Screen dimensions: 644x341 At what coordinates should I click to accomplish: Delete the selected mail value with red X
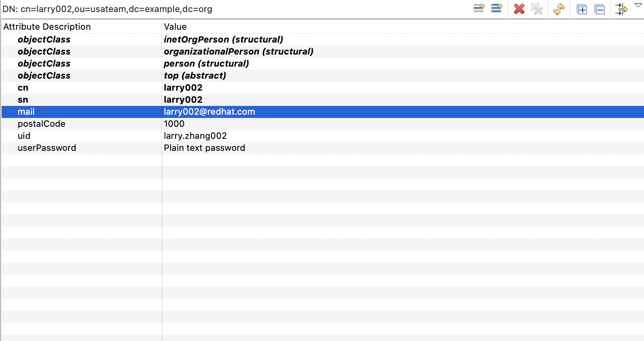tap(519, 9)
